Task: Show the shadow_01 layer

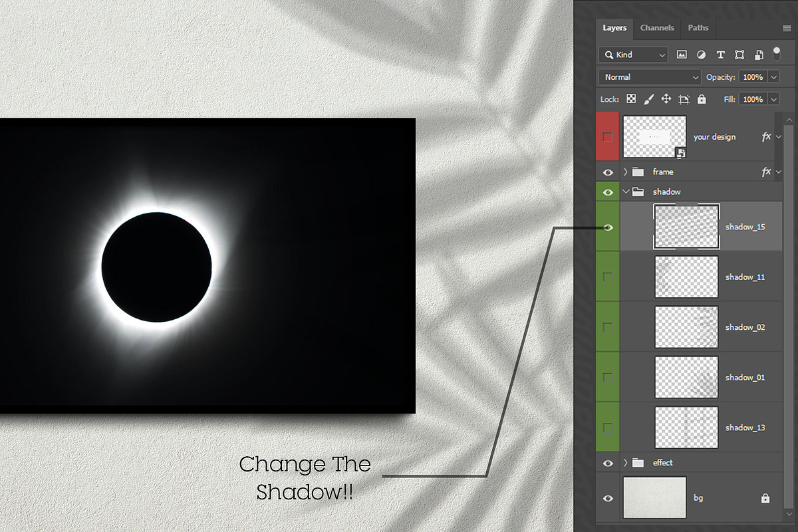Action: coord(607,377)
